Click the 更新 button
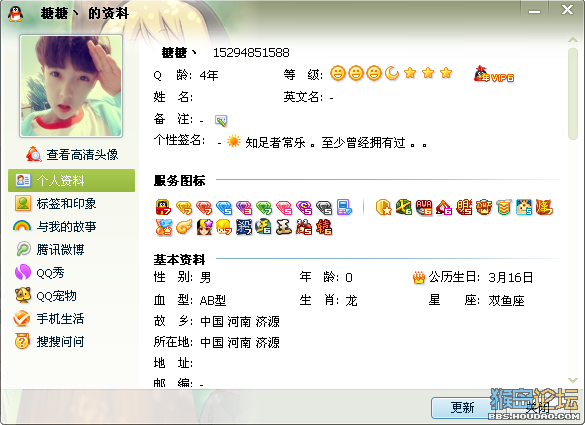 click(x=463, y=407)
